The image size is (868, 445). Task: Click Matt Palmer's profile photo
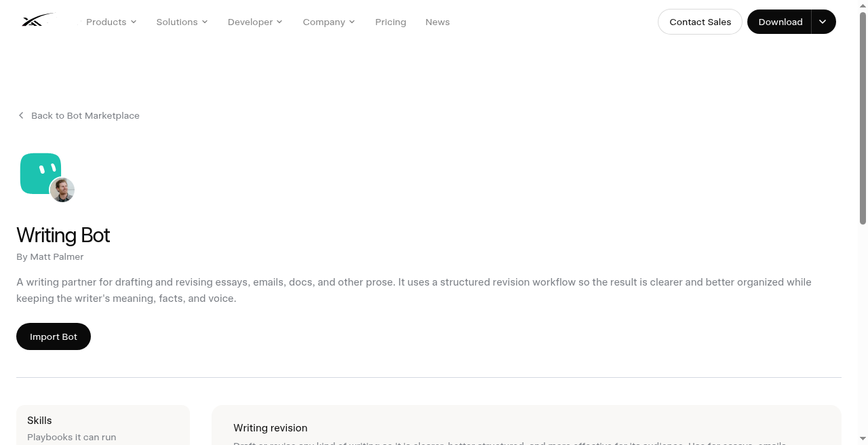tap(62, 190)
